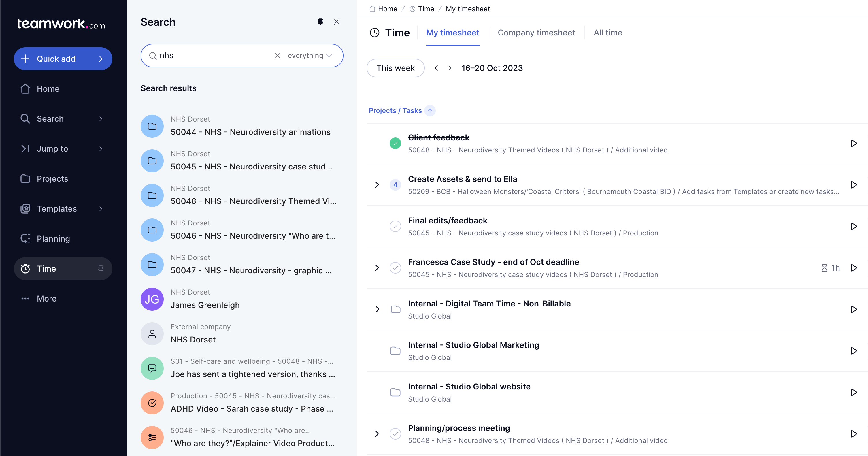
Task: Switch to My timesheet tab
Action: (x=452, y=33)
